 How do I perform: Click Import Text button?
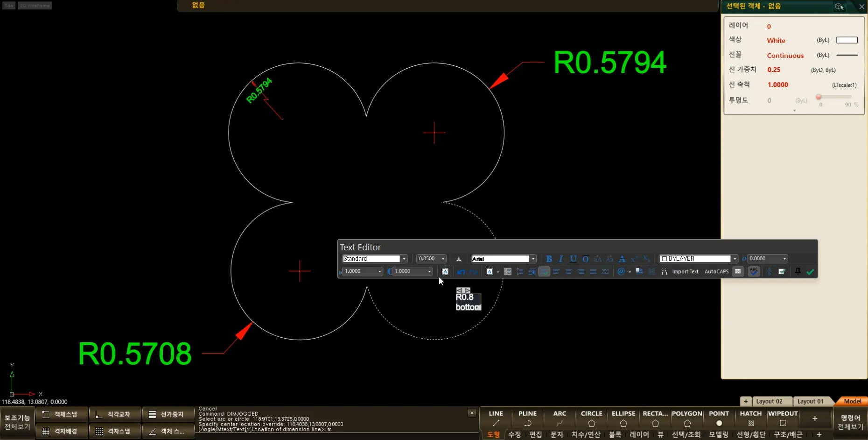click(685, 272)
